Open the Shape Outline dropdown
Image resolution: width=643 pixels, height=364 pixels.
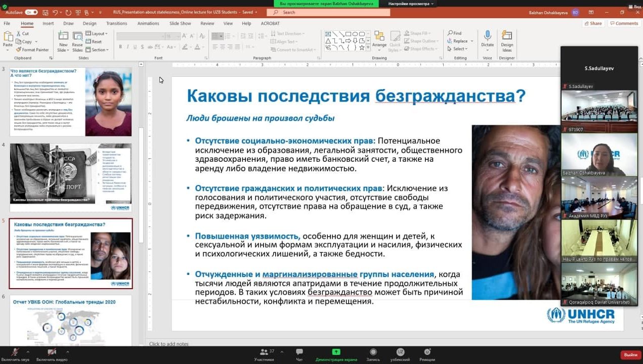pos(422,41)
